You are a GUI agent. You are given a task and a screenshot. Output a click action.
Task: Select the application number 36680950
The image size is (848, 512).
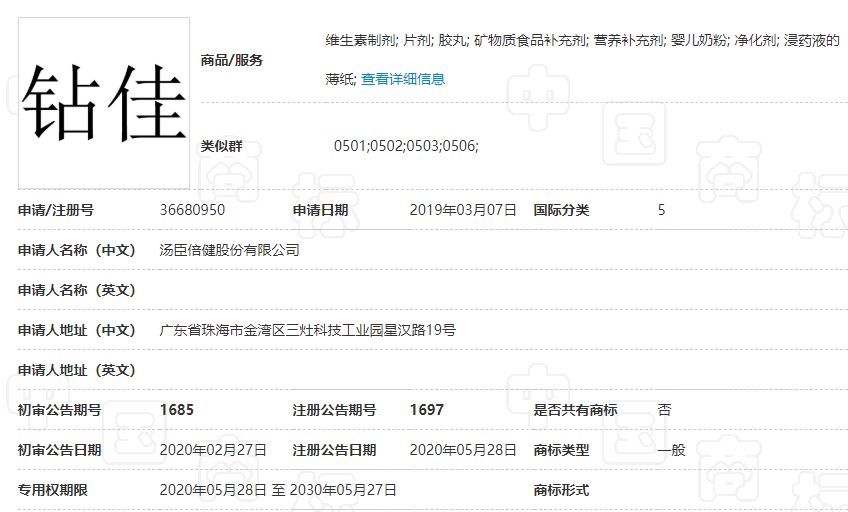click(192, 210)
